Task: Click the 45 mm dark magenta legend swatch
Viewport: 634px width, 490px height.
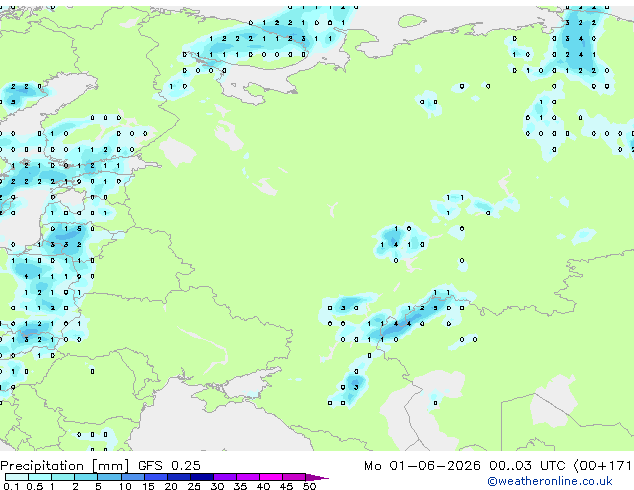Action: point(294,477)
